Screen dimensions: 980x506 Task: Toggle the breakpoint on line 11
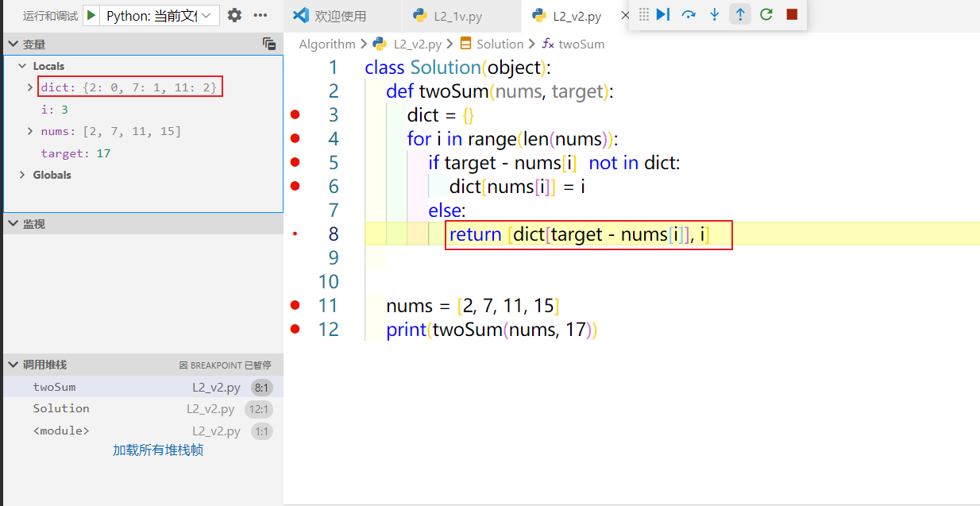pos(295,305)
